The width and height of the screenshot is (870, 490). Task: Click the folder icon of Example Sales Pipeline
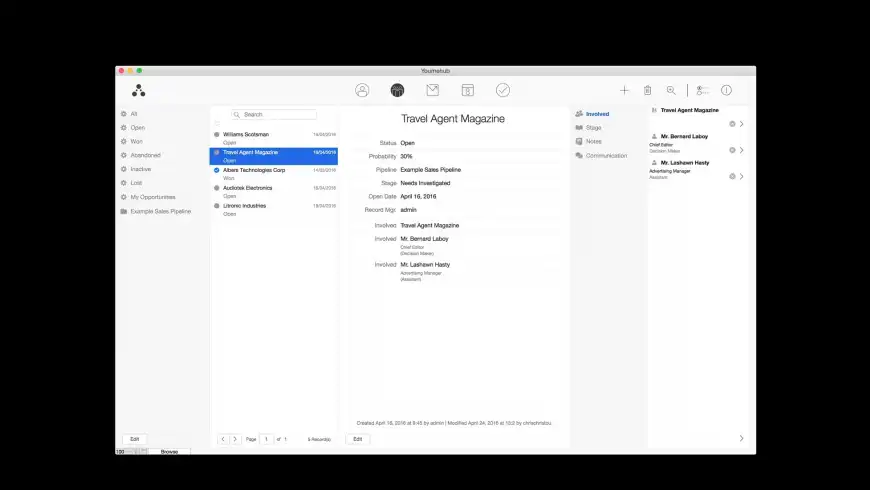coord(124,211)
